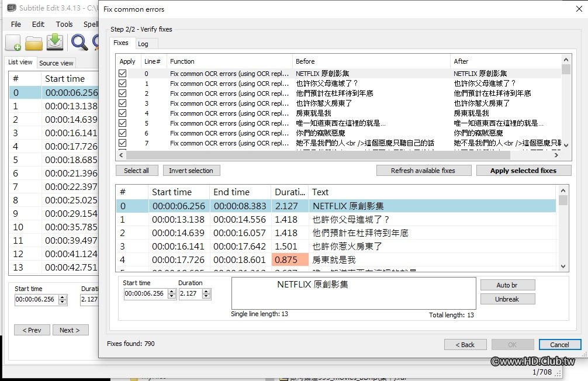Screen dimensions: 588x381
Task: Click the Cancel button
Action: tap(560, 345)
